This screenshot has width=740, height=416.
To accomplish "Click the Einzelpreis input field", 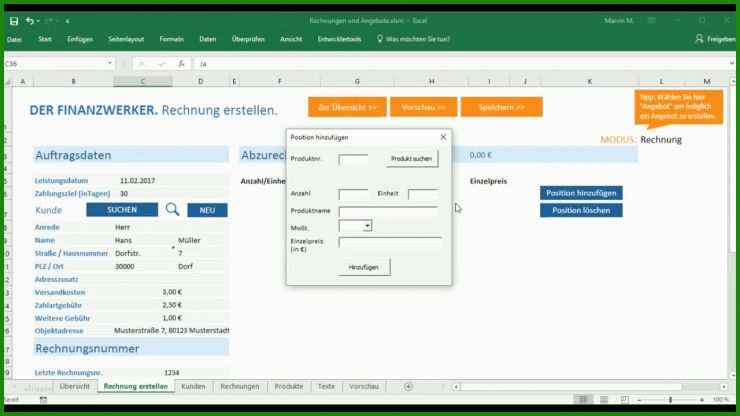I will tap(390, 242).
